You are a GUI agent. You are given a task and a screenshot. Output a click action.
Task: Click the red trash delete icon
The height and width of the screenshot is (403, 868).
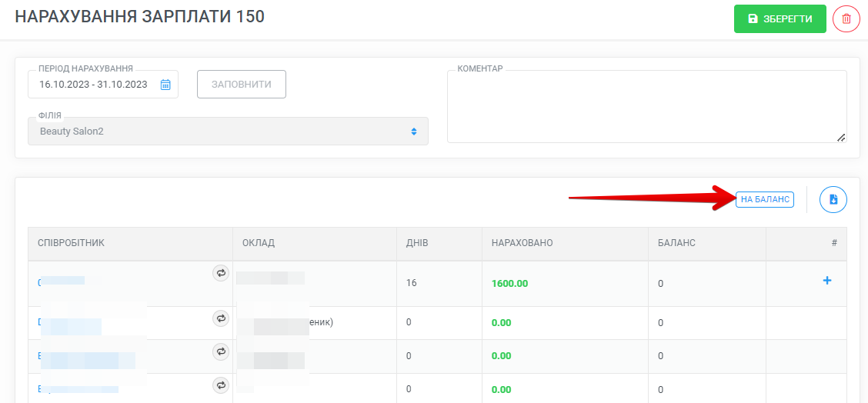pyautogui.click(x=846, y=18)
